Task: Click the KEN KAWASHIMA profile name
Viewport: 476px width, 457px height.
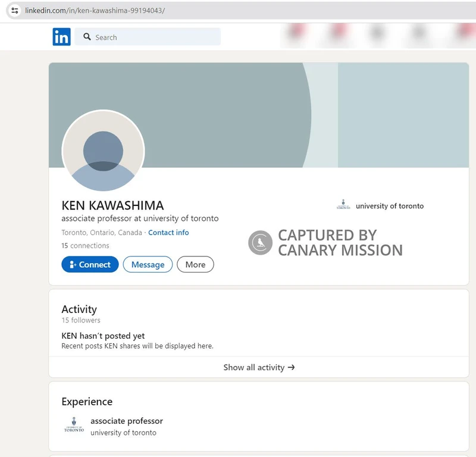Action: pos(112,205)
